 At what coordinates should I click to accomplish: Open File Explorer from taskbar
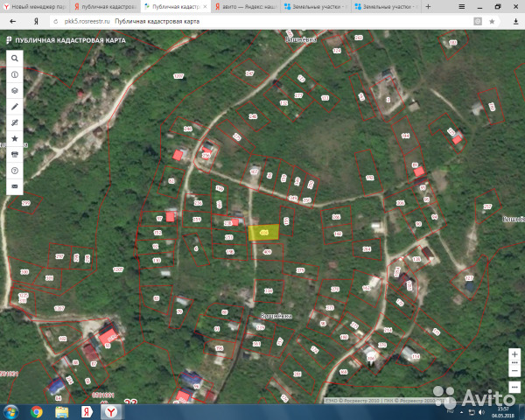[x=61, y=412]
